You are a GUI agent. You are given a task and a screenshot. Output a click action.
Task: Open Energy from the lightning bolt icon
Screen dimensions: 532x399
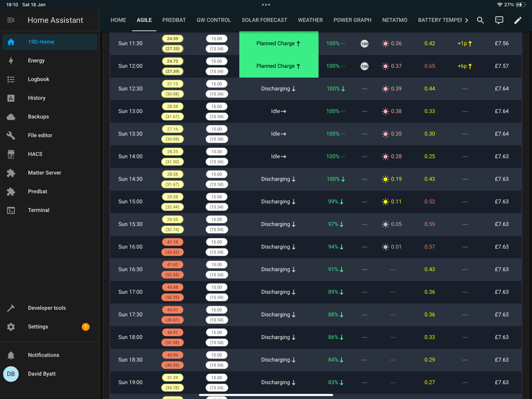pos(11,61)
